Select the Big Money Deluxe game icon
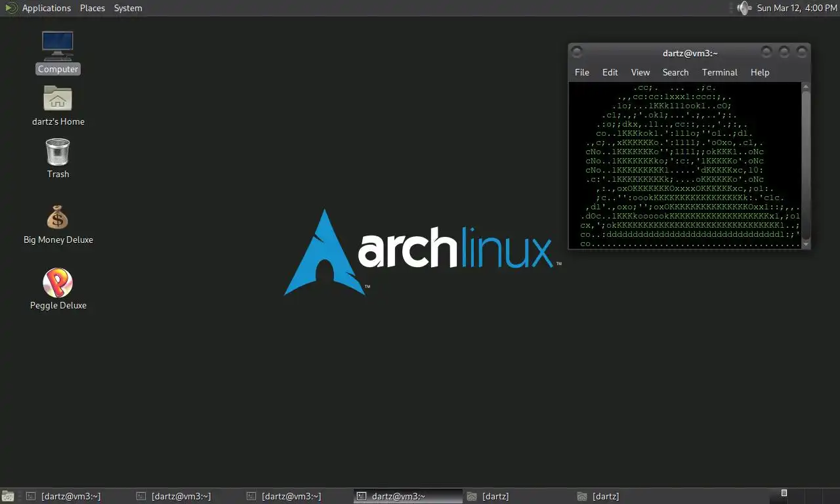This screenshot has width=840, height=504. coord(58,224)
